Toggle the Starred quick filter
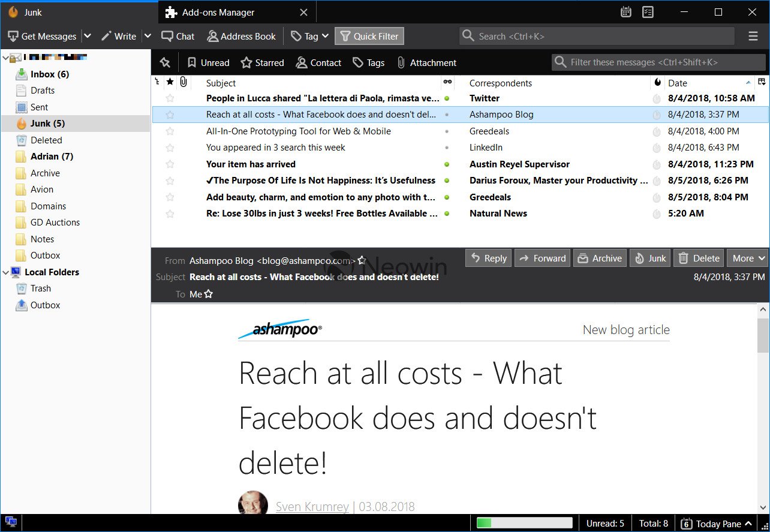This screenshot has width=770, height=532. tap(263, 62)
